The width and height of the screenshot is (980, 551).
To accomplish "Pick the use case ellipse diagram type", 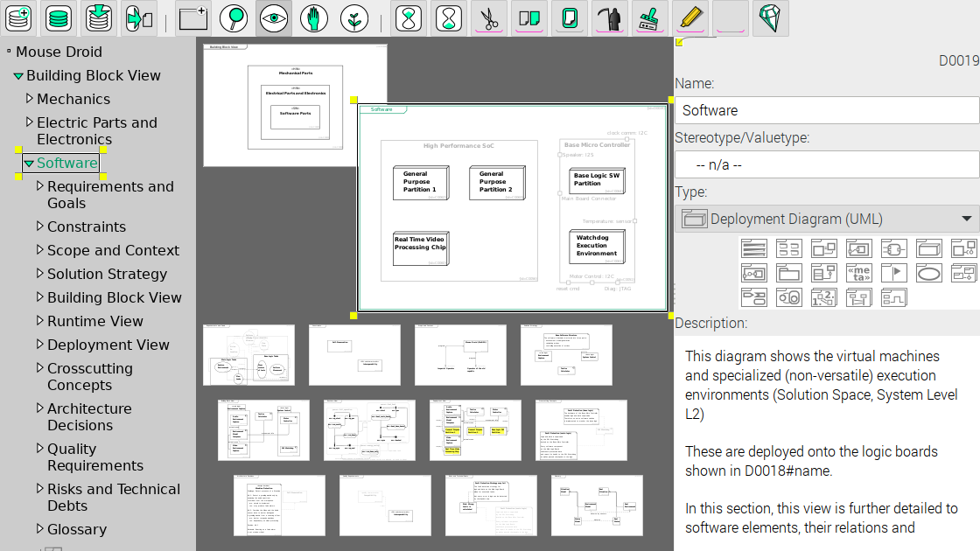I will [929, 272].
